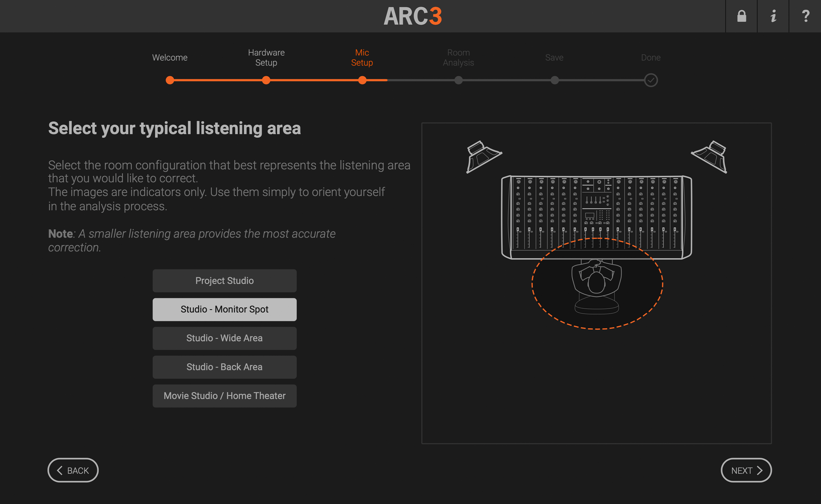
Task: Click the lock icon in the top bar
Action: 741,16
